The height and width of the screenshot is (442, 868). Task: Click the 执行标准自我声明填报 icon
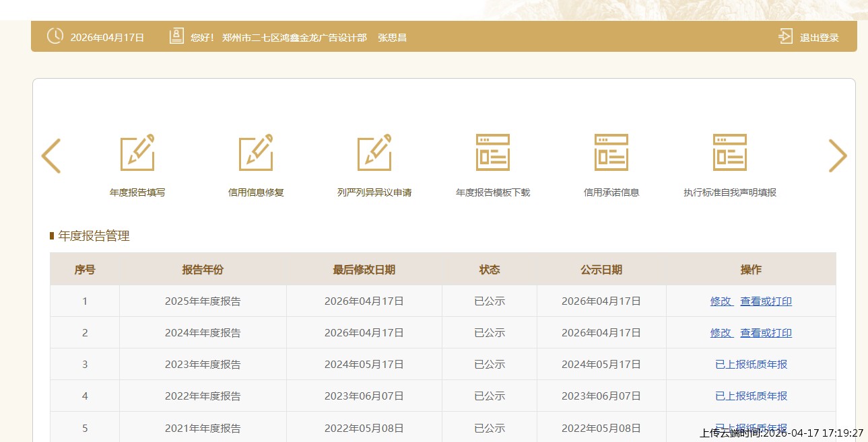[x=730, y=152]
